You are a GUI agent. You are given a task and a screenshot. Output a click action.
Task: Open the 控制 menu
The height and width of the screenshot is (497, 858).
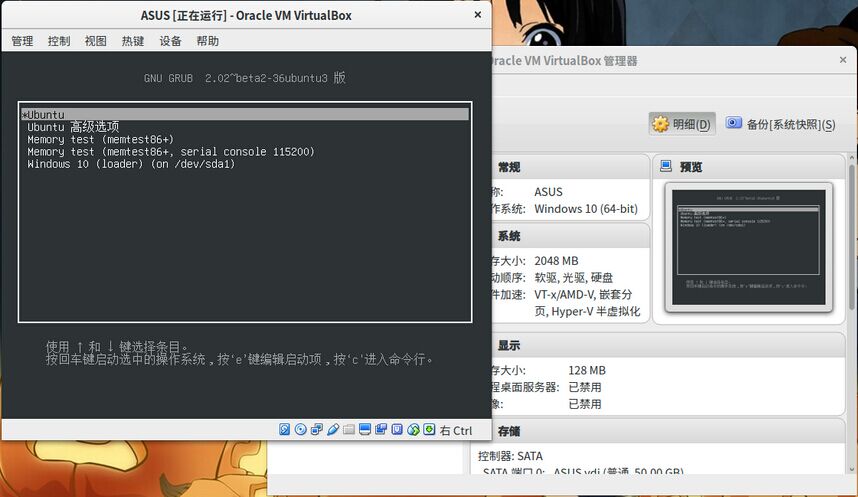pyautogui.click(x=59, y=41)
